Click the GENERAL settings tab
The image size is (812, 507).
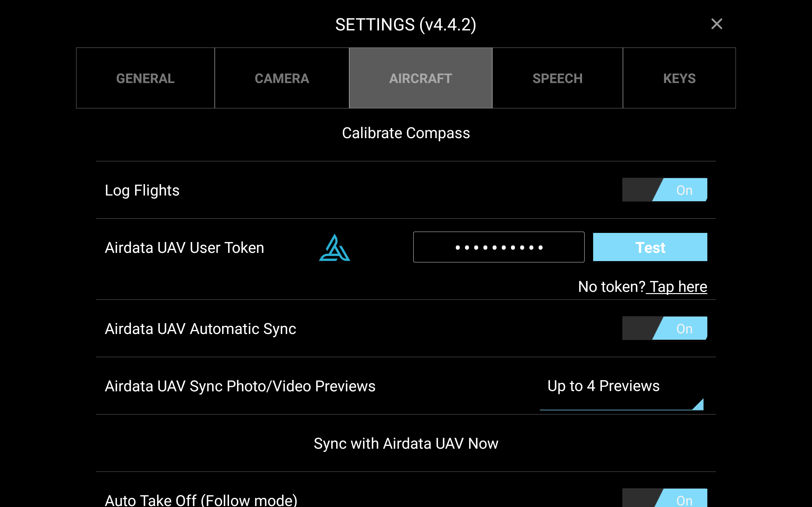144,78
